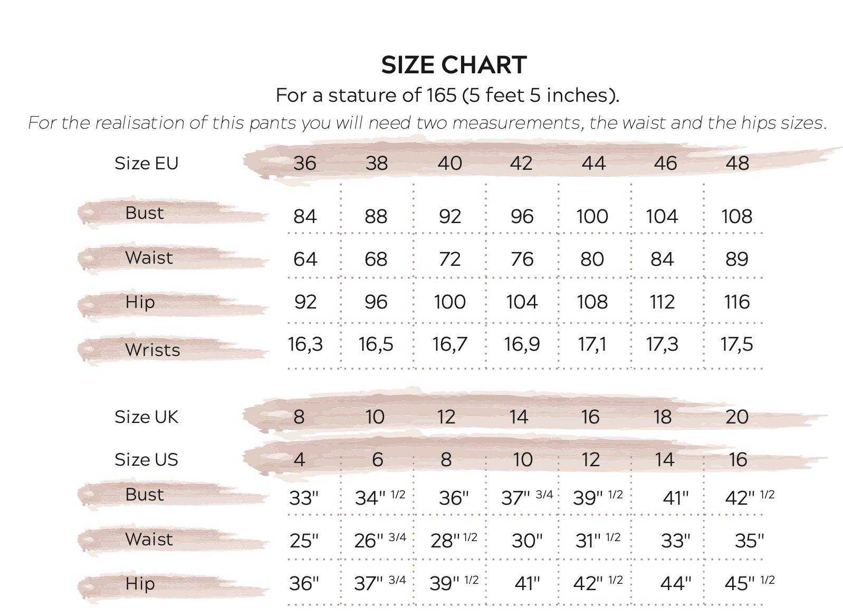Screen dimensions: 843x616
Task: Click the stature of 165 subtitle line
Action: coord(447,95)
